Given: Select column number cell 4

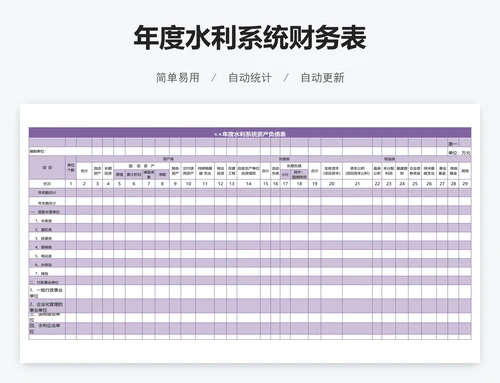Looking at the screenshot, I should point(108,184).
